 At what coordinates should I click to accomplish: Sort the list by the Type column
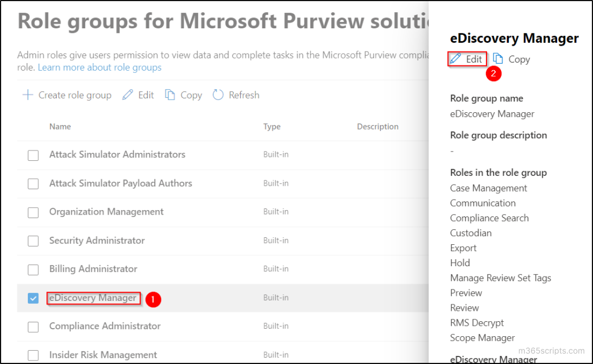270,126
